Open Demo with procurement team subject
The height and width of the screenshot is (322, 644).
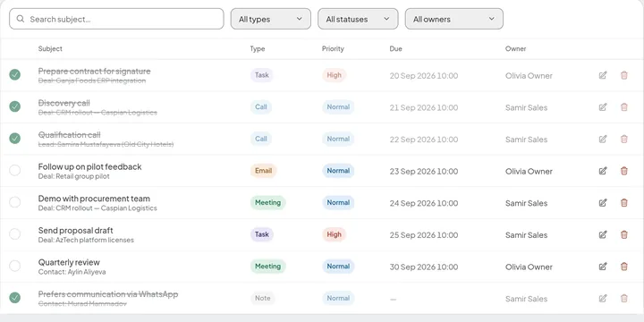click(x=94, y=199)
